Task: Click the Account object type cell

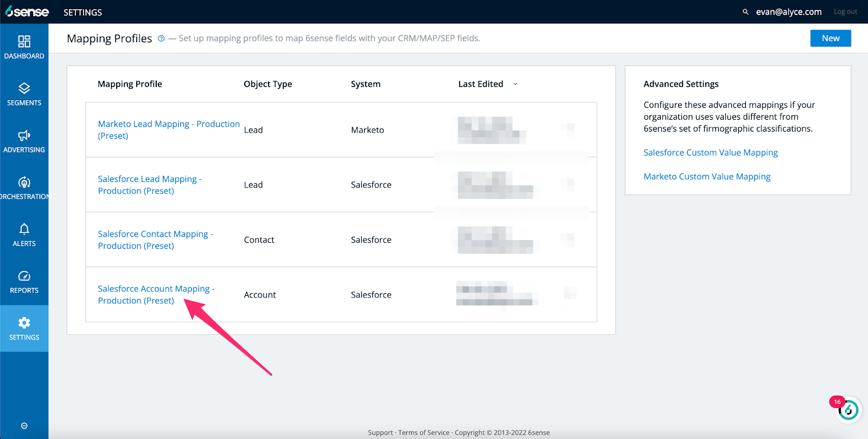Action: [260, 295]
